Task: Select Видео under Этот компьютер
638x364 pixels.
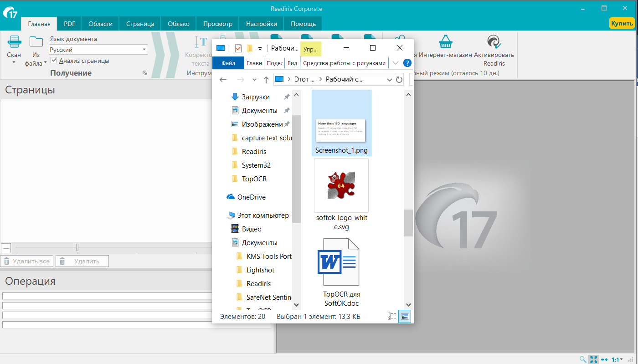Action: (247, 229)
